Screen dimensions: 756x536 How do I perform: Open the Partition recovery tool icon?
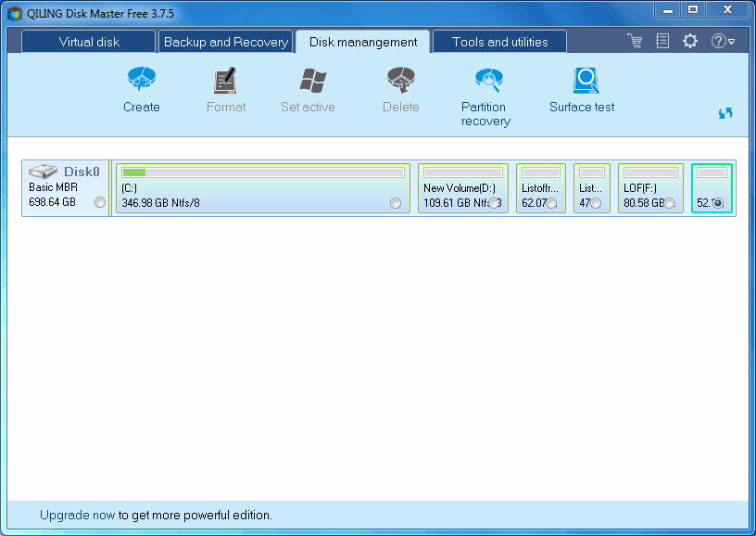488,80
